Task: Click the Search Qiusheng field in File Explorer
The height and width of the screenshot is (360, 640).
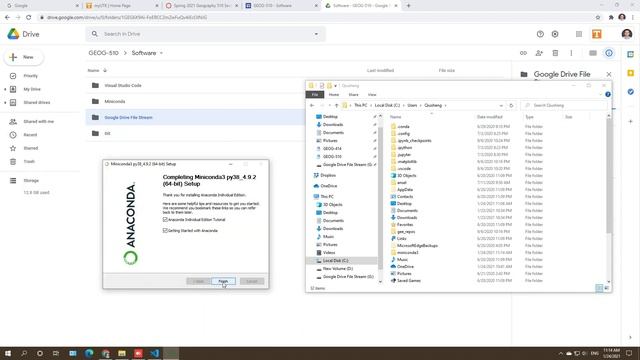Action: click(x=564, y=105)
